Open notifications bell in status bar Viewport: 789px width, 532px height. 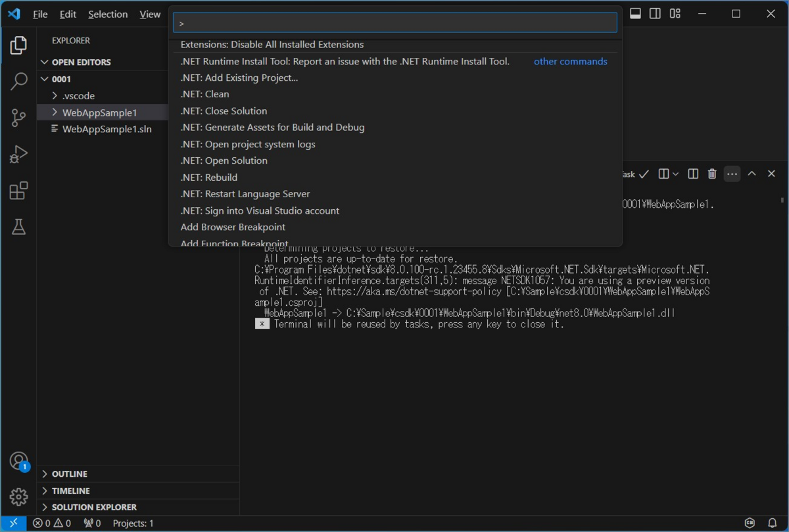tap(773, 523)
